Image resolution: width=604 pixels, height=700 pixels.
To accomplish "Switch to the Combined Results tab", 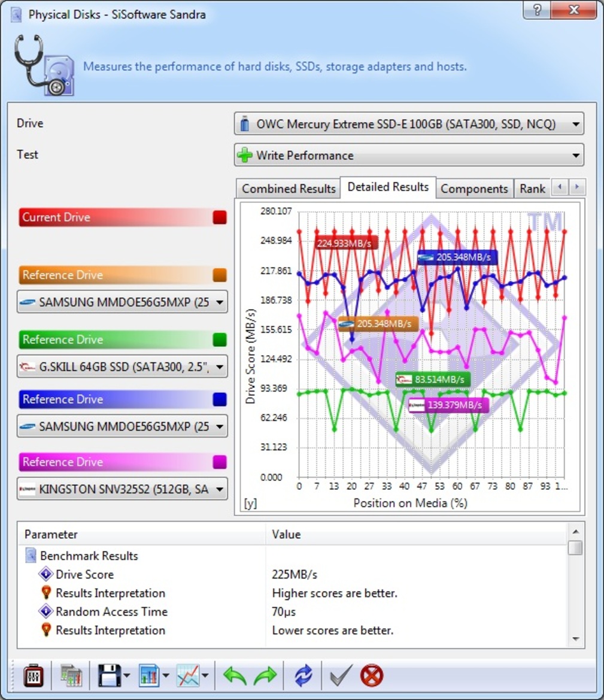I will point(289,189).
